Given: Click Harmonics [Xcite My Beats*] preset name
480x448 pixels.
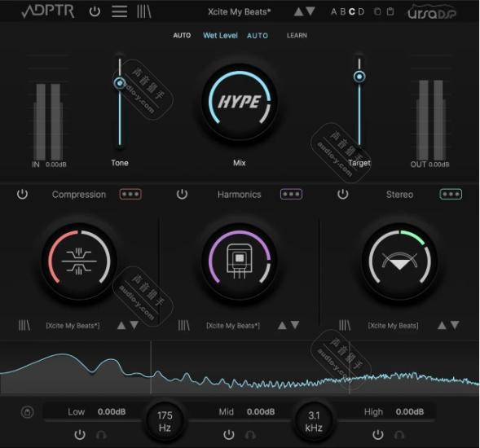Looking at the screenshot, I should click(233, 326).
